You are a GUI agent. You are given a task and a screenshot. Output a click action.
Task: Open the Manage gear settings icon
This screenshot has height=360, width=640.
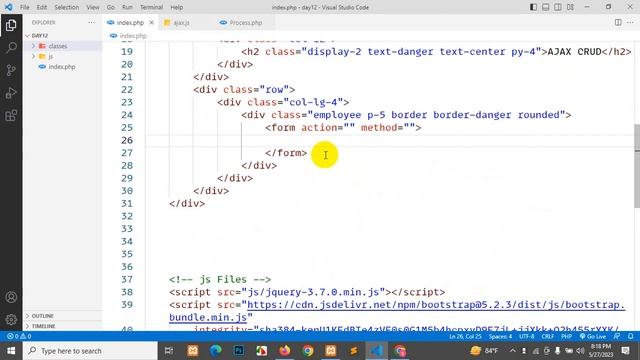coord(11,319)
